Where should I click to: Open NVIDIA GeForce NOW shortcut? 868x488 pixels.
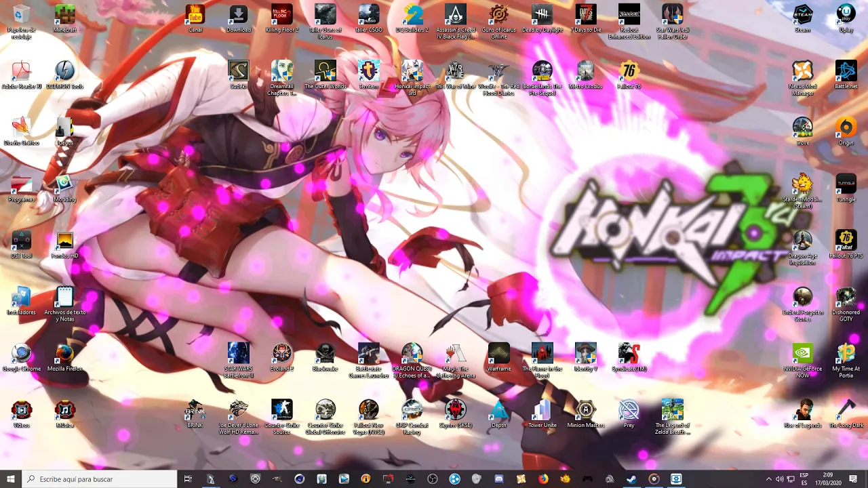803,360
